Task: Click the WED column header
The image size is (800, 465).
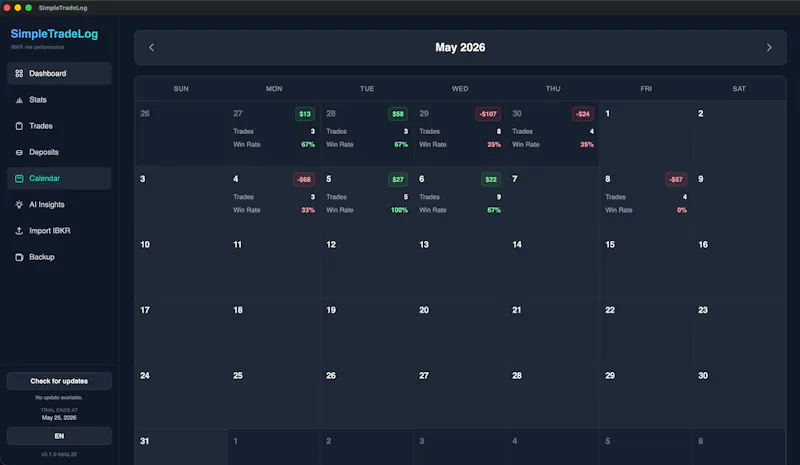Action: pos(460,89)
